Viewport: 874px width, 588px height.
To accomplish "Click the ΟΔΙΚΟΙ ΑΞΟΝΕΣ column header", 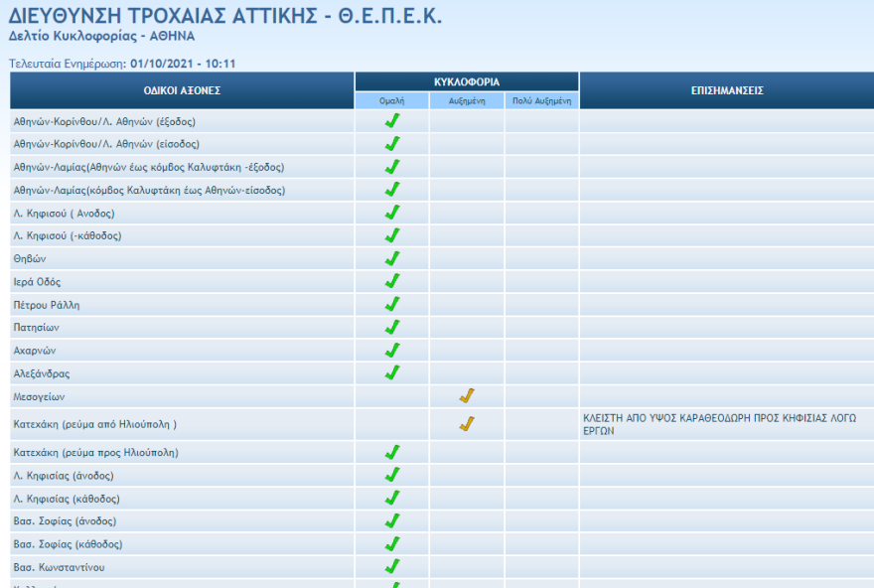I will [x=182, y=90].
